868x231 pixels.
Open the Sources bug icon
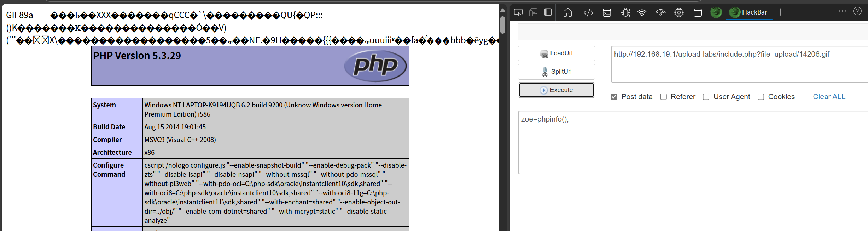625,13
